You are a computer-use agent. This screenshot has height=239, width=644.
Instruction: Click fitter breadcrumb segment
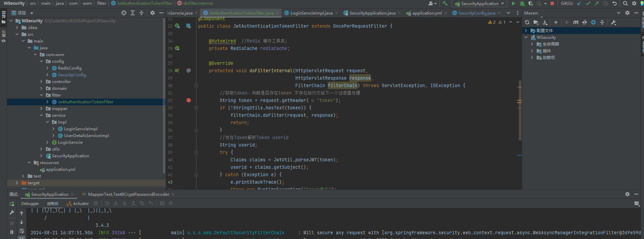click(x=102, y=3)
